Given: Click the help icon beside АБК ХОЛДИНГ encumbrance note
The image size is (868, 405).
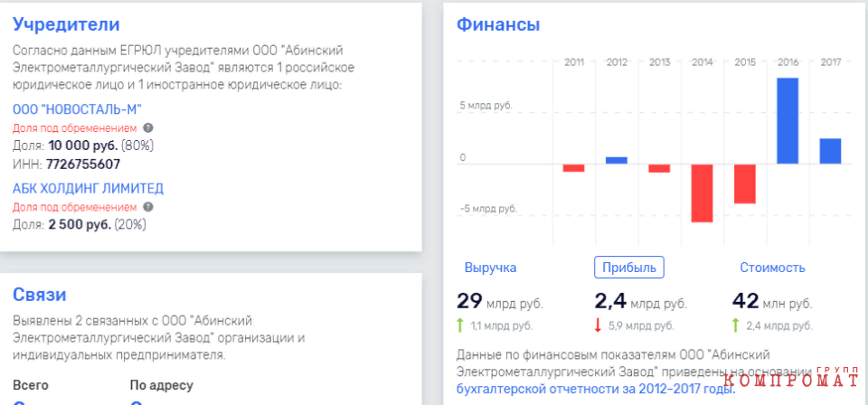Looking at the screenshot, I should pyautogui.click(x=147, y=207).
